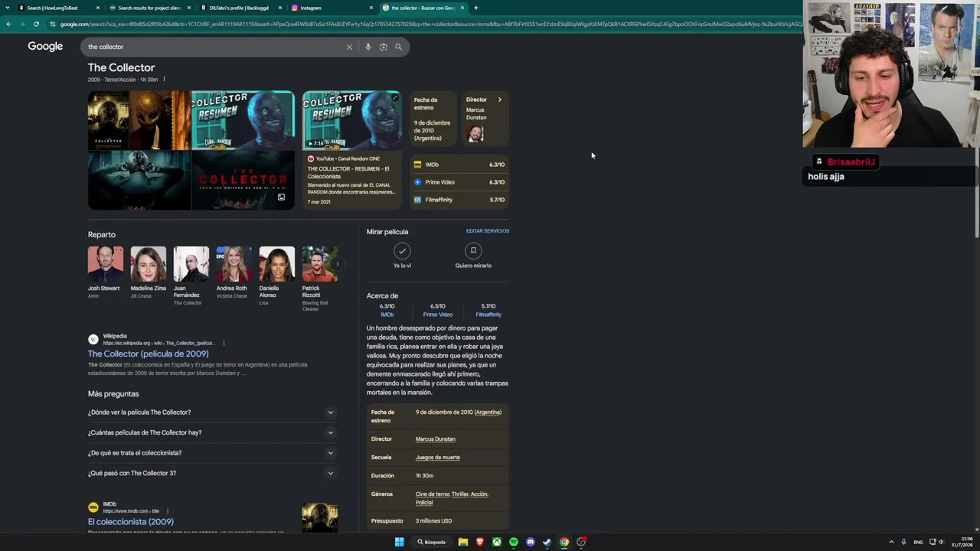Open 'El coleccionista (2009)' IMDb result
Viewport: 980px width, 551px height.
click(131, 522)
